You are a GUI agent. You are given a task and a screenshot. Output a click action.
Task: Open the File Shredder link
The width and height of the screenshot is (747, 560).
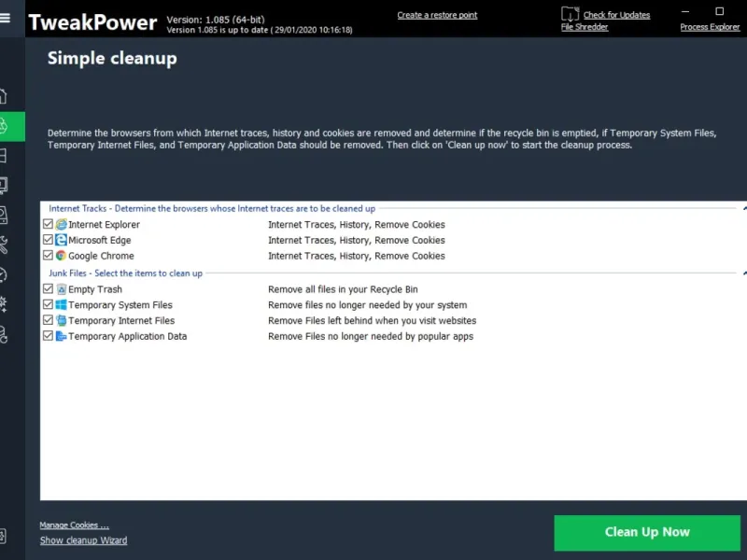click(x=585, y=27)
